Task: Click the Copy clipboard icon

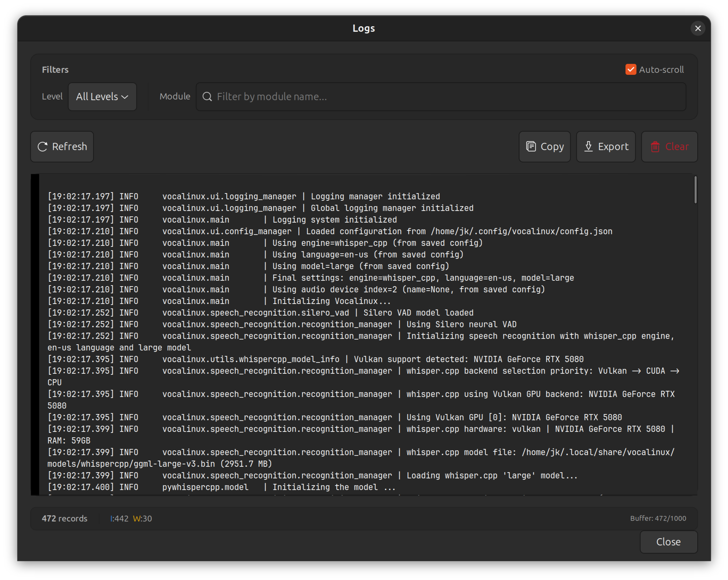Action: (531, 147)
